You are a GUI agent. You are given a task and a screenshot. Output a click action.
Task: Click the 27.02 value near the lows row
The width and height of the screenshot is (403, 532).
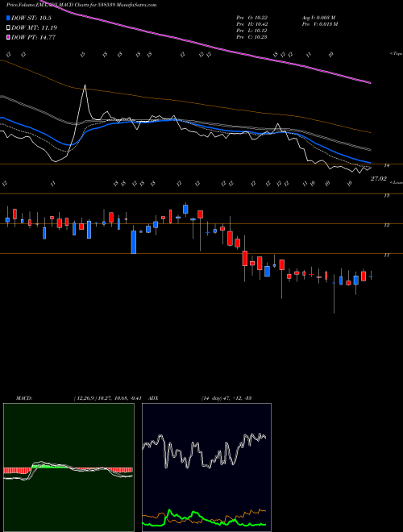(x=378, y=178)
